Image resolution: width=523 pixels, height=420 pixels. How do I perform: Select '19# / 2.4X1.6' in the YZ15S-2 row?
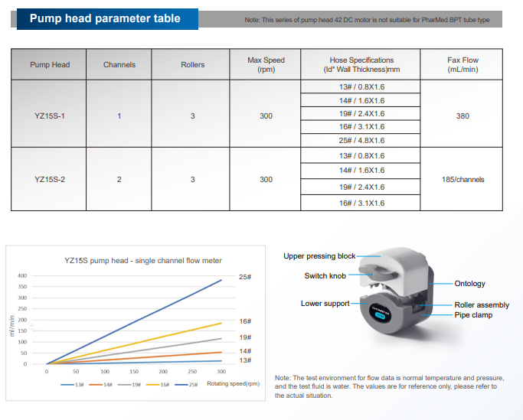pos(361,187)
